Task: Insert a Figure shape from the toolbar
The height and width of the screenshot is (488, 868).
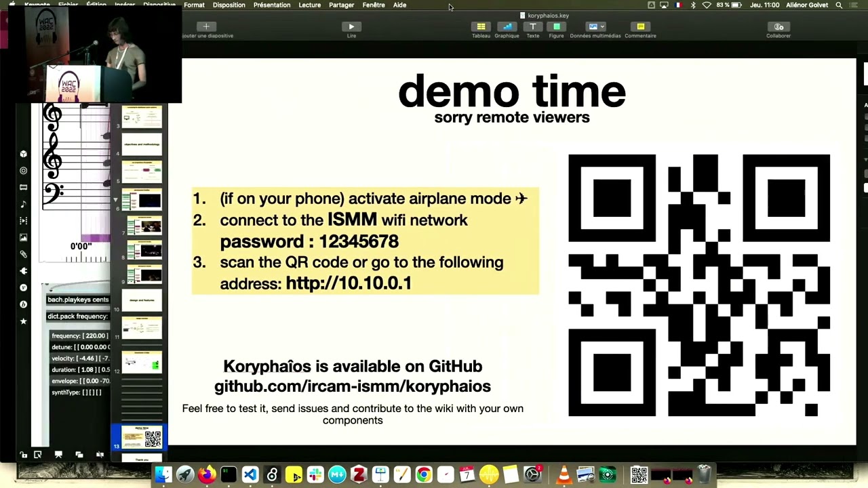Action: pos(556,27)
